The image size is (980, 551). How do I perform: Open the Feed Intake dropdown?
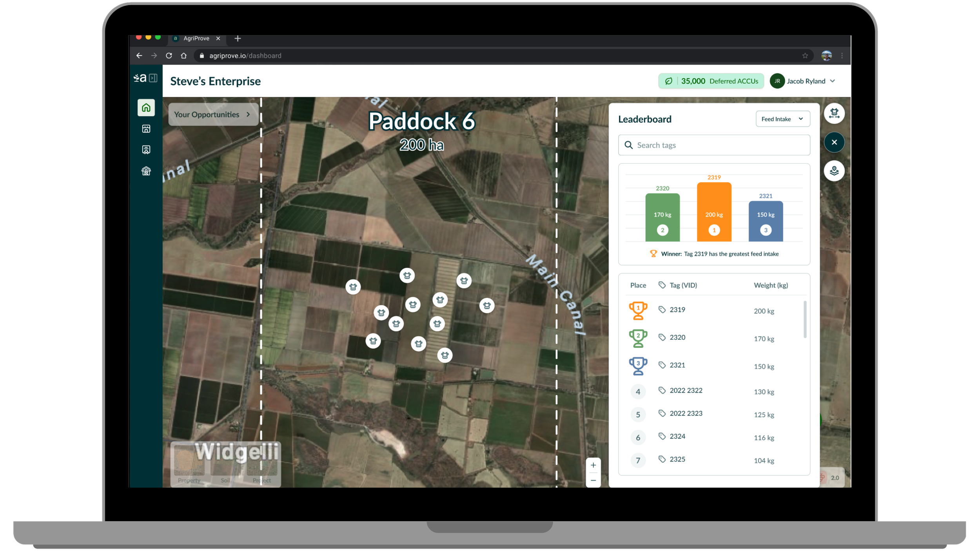tap(782, 119)
